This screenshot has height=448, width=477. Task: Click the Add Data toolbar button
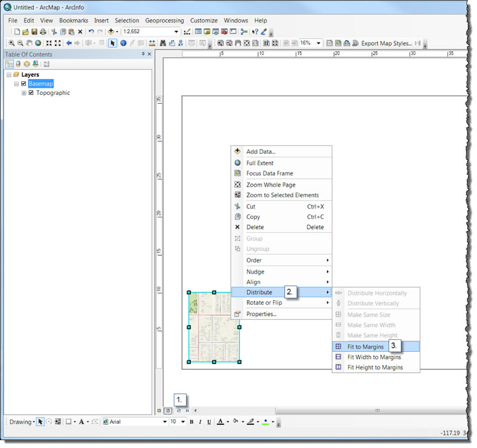pyautogui.click(x=111, y=32)
